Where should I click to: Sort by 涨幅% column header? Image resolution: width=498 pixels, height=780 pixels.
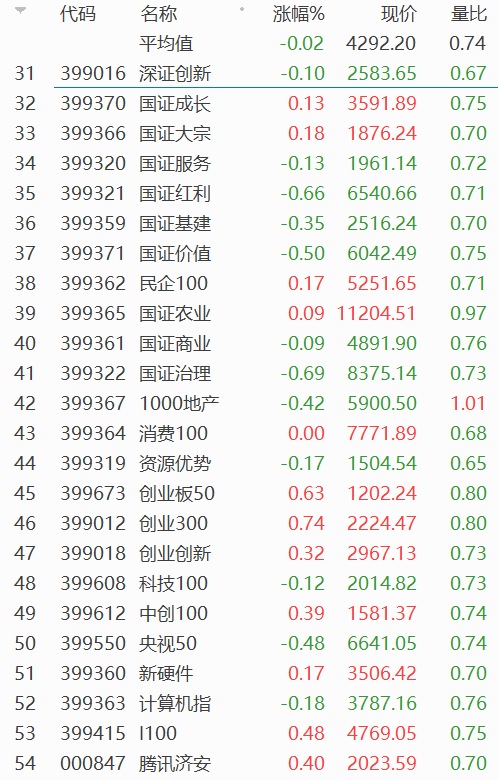[299, 14]
